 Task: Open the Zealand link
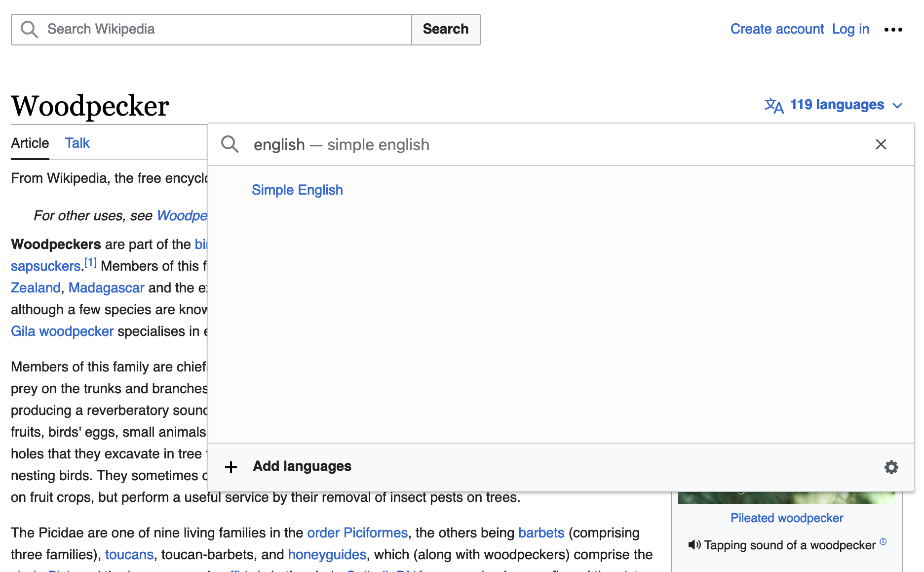36,287
